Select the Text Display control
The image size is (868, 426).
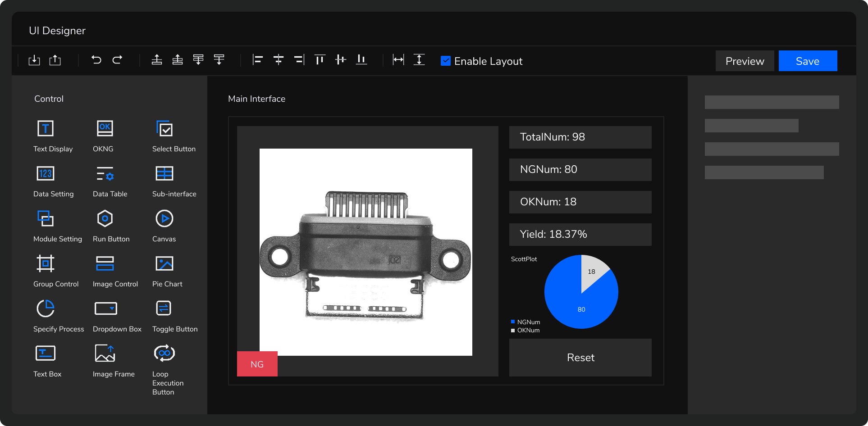coord(46,129)
